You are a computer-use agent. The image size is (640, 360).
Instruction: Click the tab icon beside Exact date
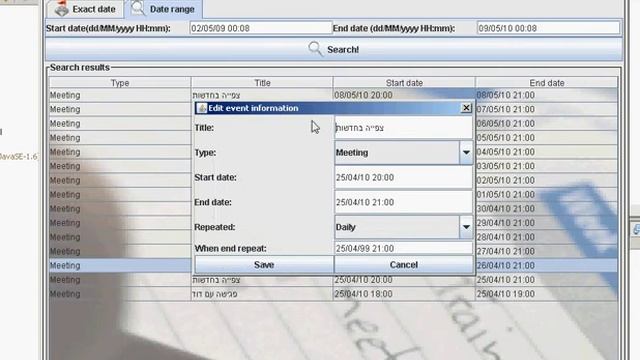point(61,8)
